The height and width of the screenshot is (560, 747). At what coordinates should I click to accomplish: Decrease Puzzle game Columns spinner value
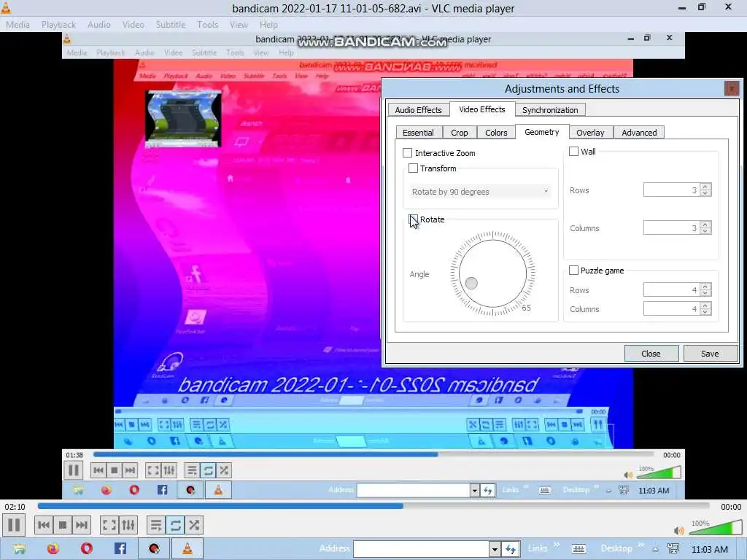(705, 312)
